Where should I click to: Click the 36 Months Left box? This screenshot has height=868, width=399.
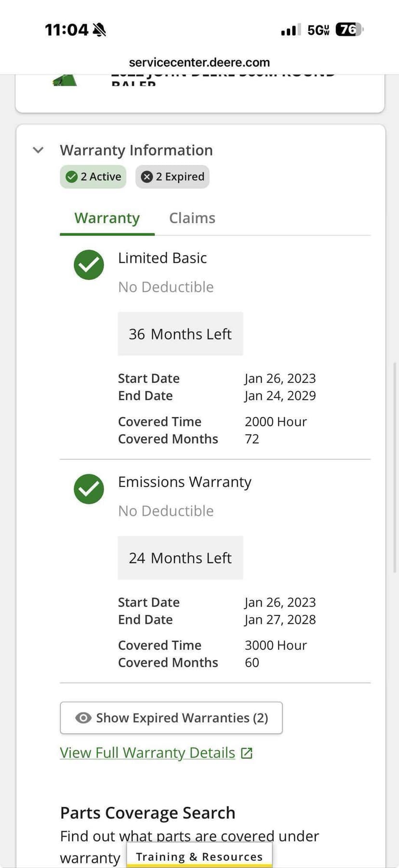tap(180, 334)
